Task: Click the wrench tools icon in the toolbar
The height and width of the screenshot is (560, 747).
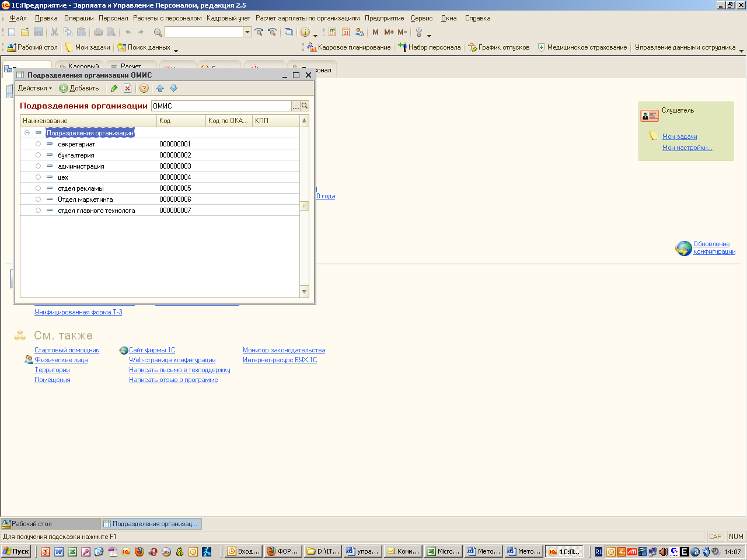Action: point(419,32)
